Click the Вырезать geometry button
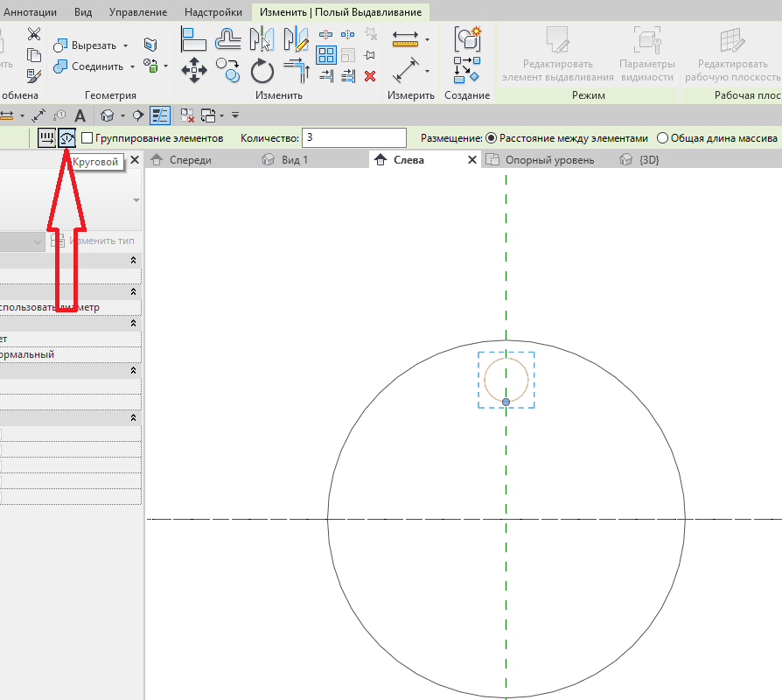This screenshot has width=782, height=700. click(86, 45)
